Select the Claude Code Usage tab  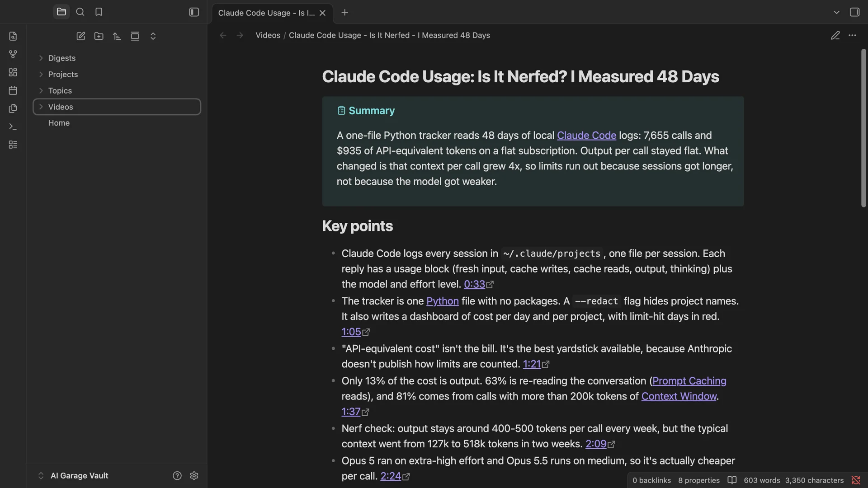pyautogui.click(x=266, y=13)
